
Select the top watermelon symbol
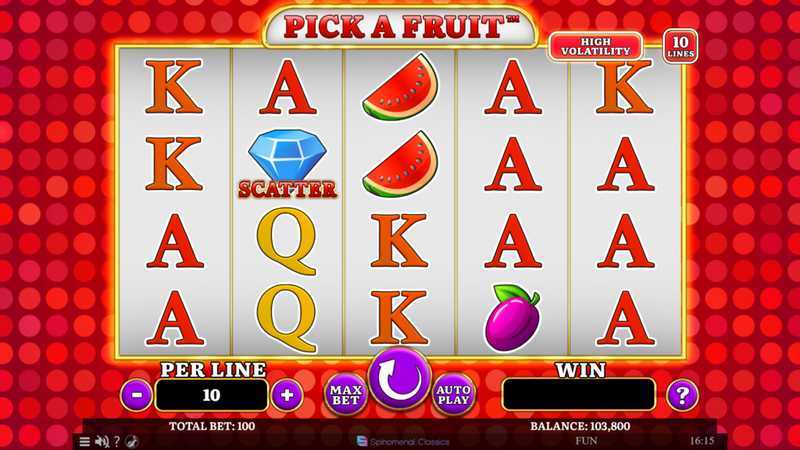[x=401, y=86]
